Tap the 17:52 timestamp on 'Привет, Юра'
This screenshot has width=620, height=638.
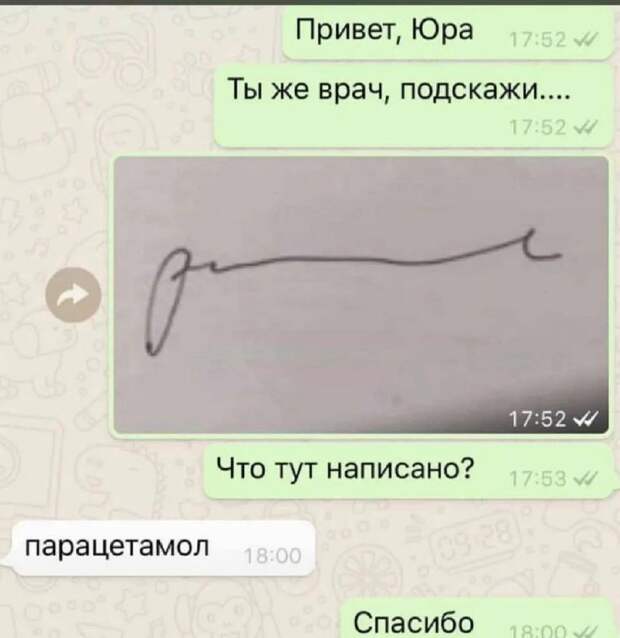537,40
